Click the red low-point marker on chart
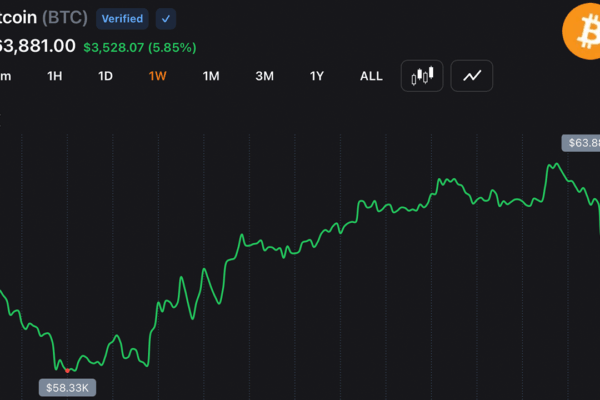Screen dimensions: 600x400 67,371
